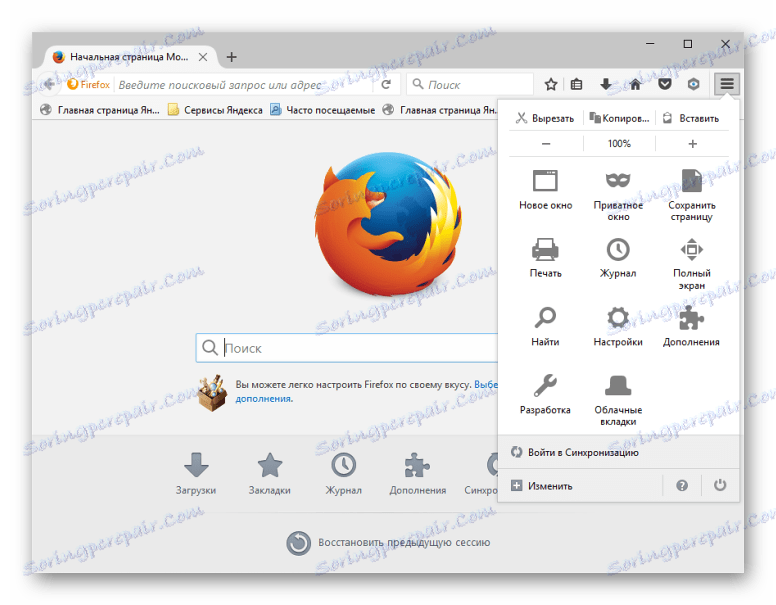776x605 pixels.
Task: Open the downloads arrow in toolbar
Action: 605,85
